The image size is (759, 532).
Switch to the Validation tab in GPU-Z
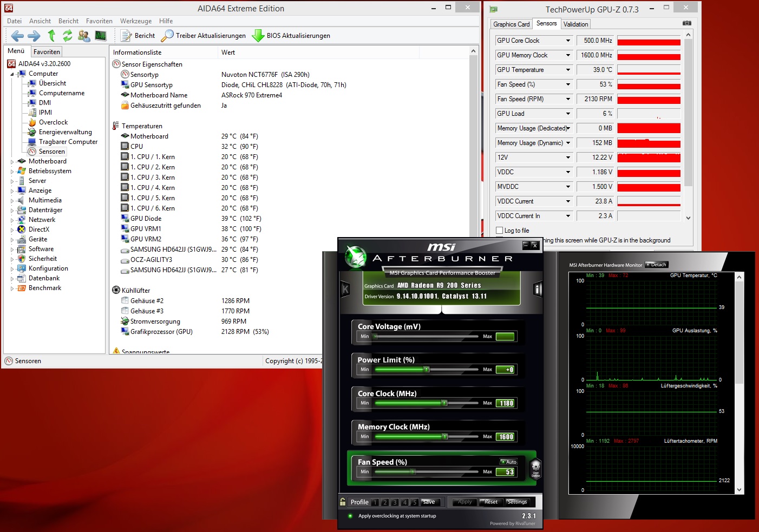click(x=575, y=24)
